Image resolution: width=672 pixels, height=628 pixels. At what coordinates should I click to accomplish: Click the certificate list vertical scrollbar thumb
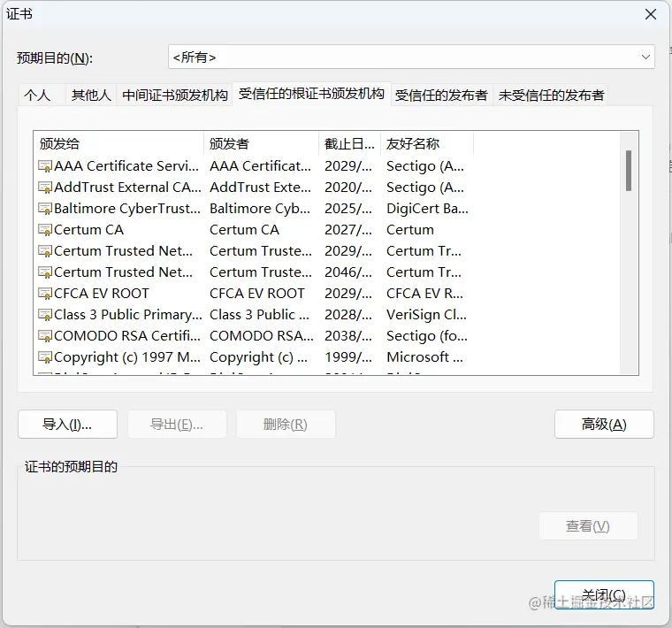tap(629, 170)
